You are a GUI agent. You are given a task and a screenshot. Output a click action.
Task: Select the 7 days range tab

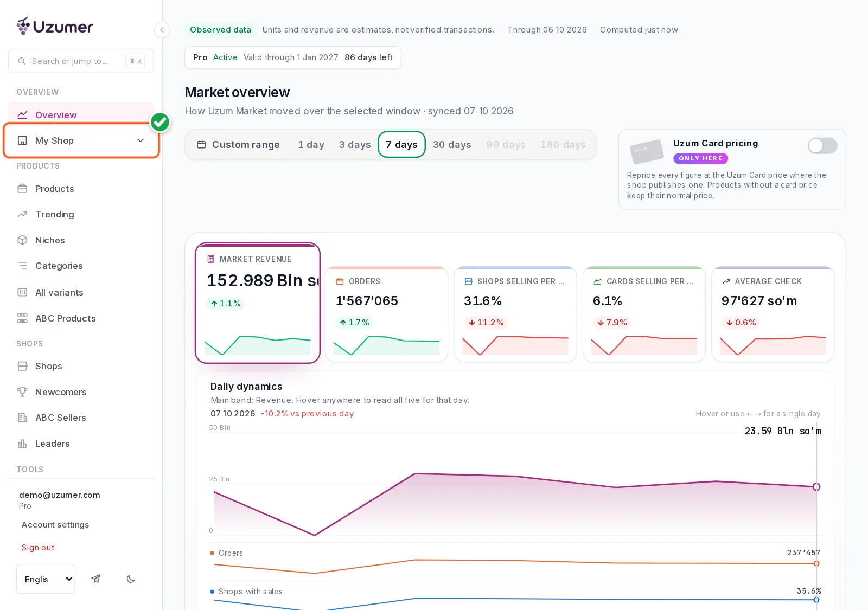(x=401, y=145)
